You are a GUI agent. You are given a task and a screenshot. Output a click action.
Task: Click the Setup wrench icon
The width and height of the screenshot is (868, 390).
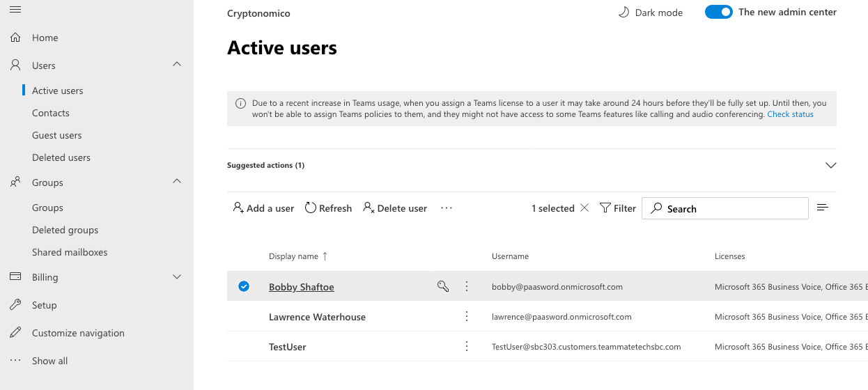coord(15,305)
